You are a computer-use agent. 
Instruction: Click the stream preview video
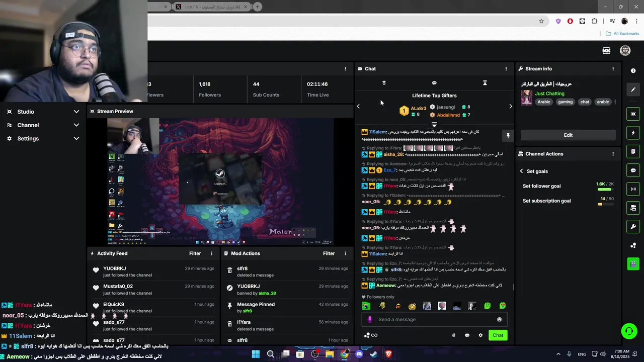pyautogui.click(x=220, y=181)
